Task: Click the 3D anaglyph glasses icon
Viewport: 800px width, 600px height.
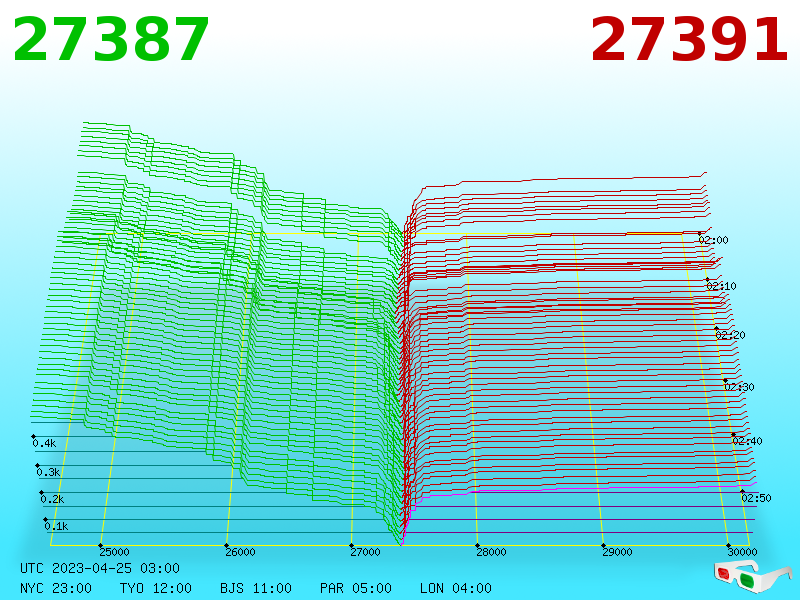Action: click(x=752, y=576)
